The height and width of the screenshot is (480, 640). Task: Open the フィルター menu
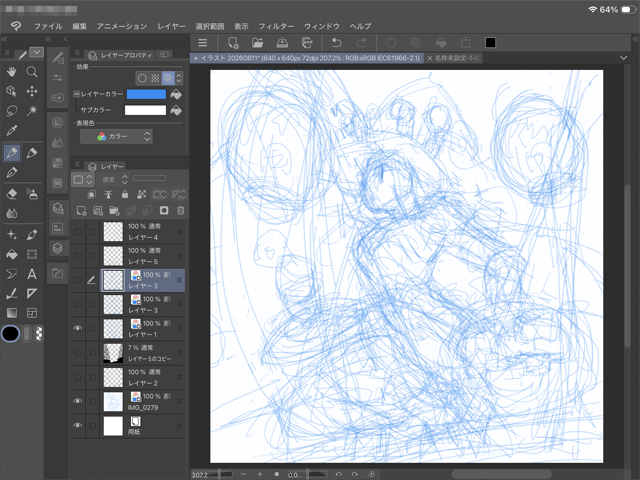point(276,26)
